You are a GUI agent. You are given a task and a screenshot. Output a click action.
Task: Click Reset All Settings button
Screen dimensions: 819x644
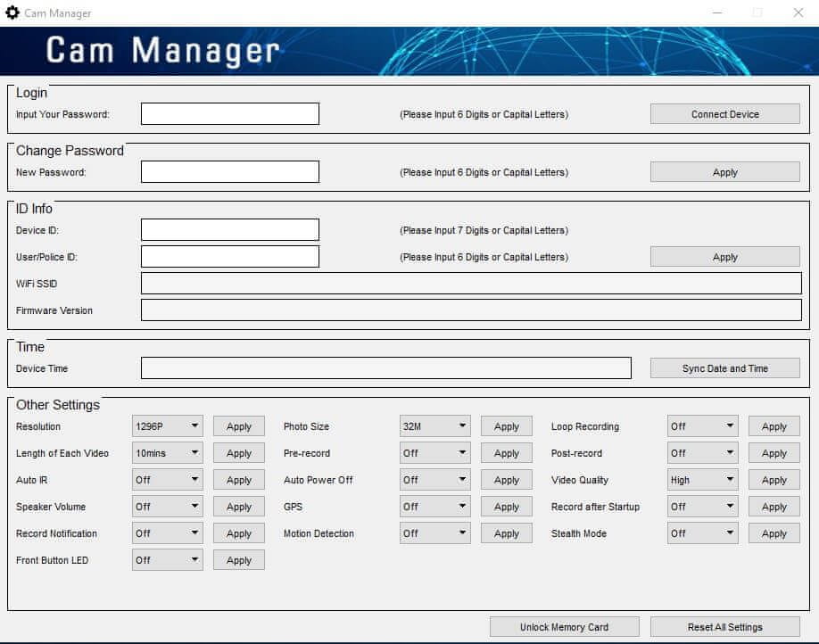(724, 627)
